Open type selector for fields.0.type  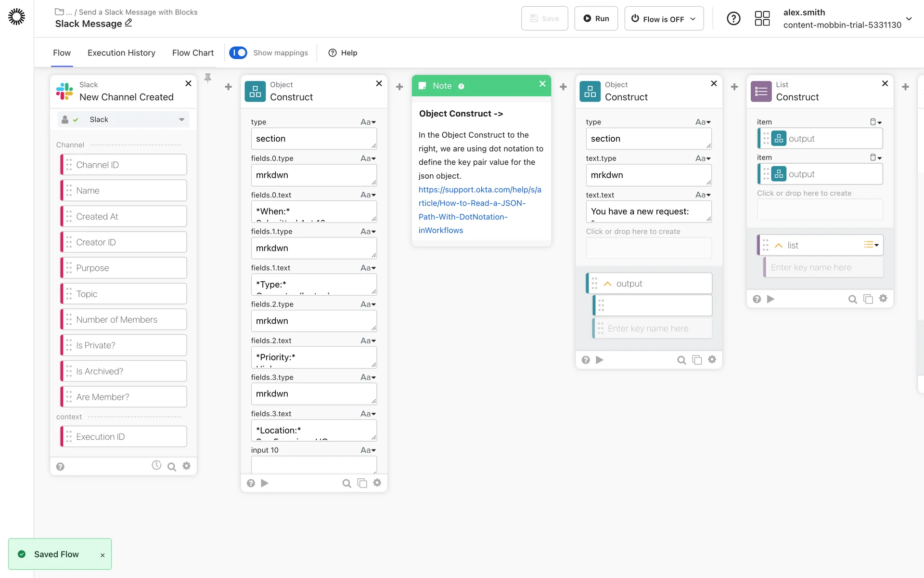(368, 158)
